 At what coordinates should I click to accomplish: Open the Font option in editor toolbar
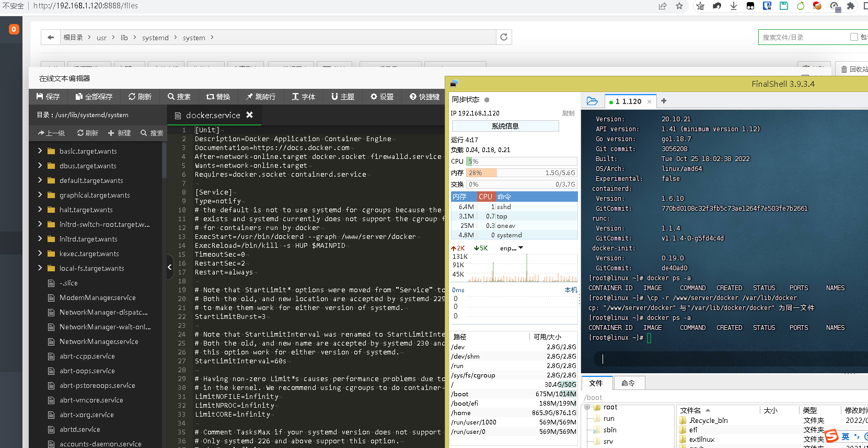[304, 97]
